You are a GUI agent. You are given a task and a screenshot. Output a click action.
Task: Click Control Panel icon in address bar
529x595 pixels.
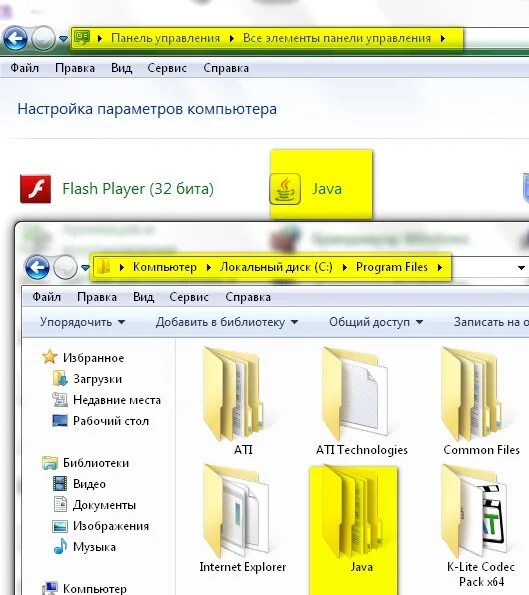pyautogui.click(x=82, y=38)
